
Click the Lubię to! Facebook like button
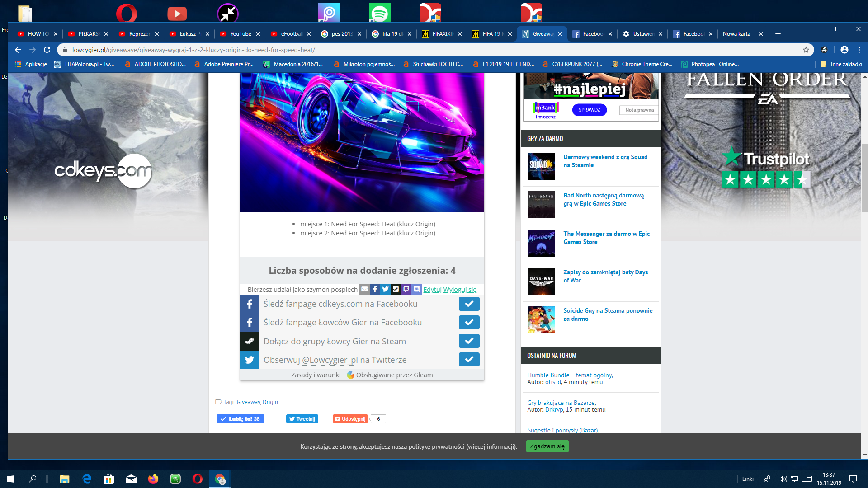[241, 419]
